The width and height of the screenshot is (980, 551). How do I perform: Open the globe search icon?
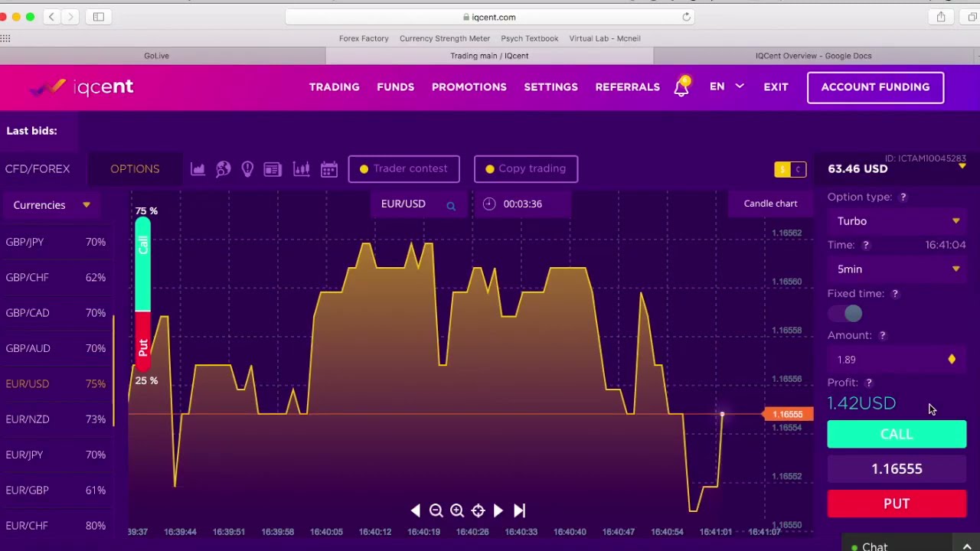click(x=223, y=168)
